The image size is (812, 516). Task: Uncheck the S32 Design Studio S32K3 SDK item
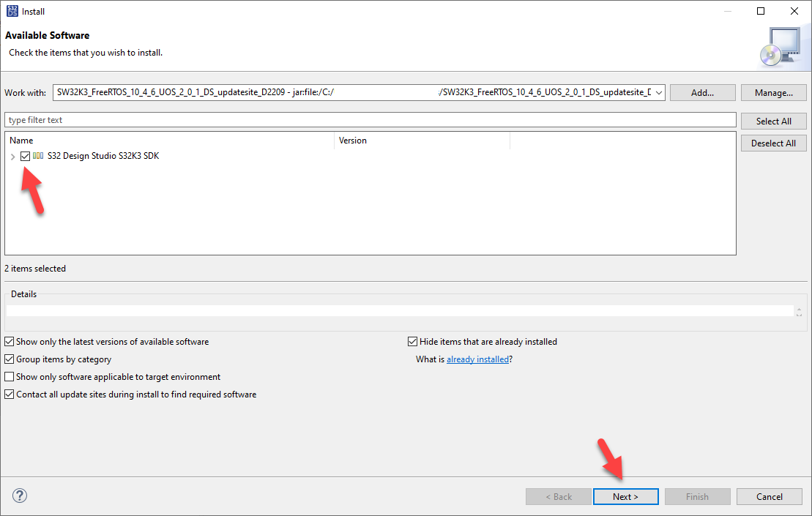coord(26,156)
